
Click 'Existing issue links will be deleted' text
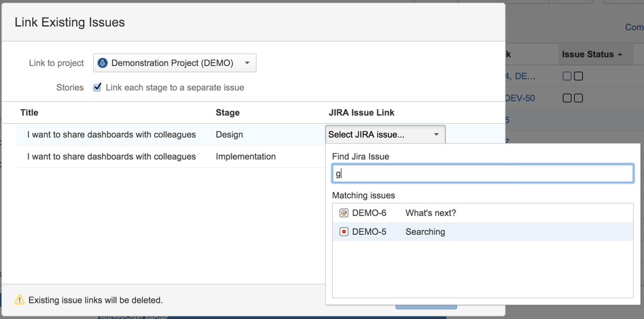click(96, 300)
